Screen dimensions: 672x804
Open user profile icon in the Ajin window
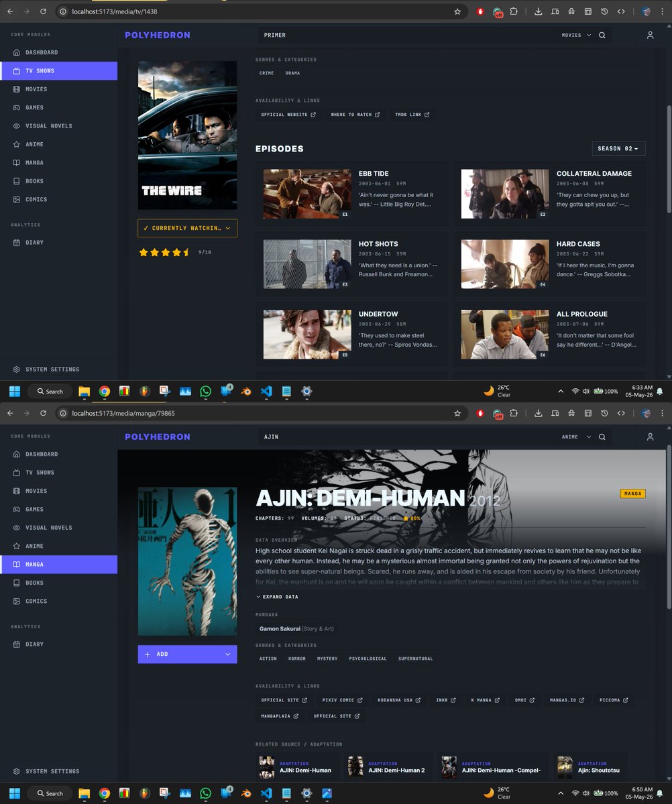(650, 437)
